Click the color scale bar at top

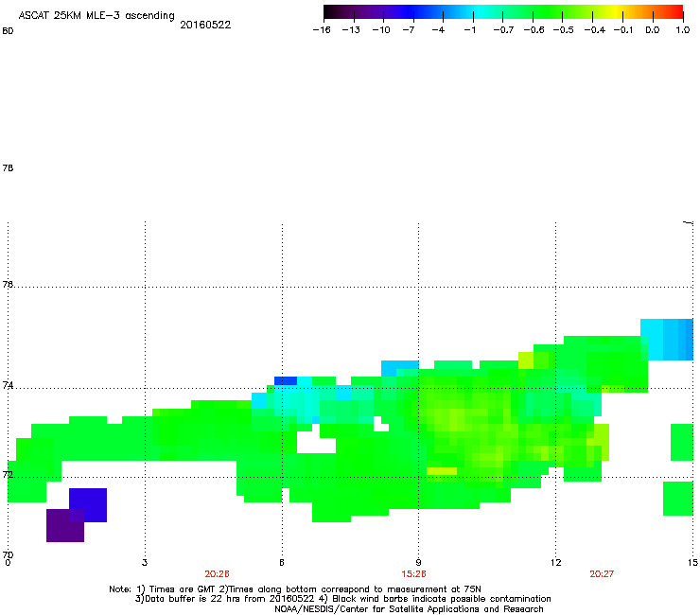click(x=503, y=11)
